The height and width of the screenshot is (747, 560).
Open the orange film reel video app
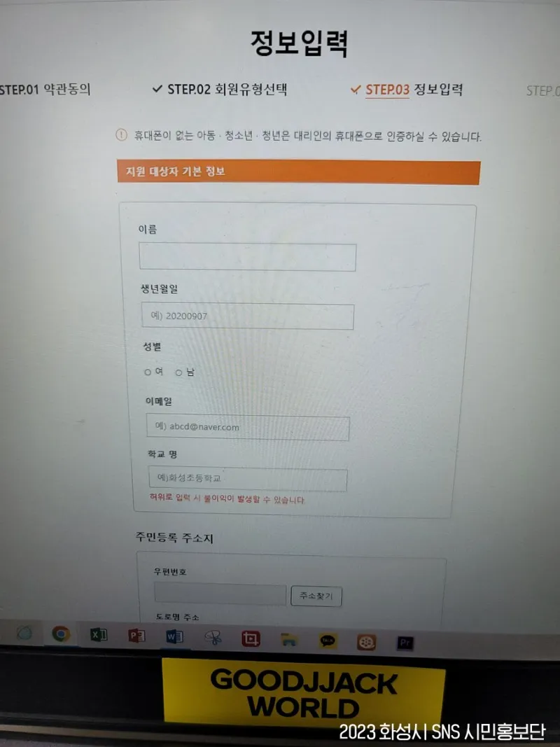pos(366,642)
